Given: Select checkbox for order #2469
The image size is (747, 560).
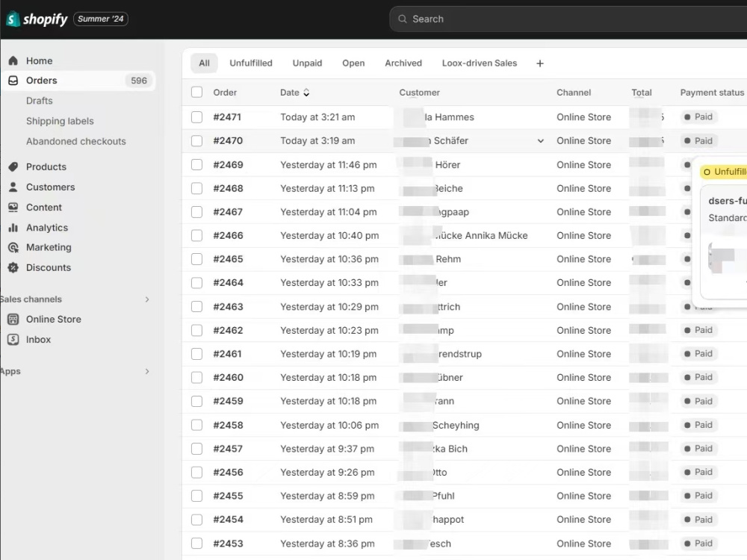Looking at the screenshot, I should click(196, 165).
